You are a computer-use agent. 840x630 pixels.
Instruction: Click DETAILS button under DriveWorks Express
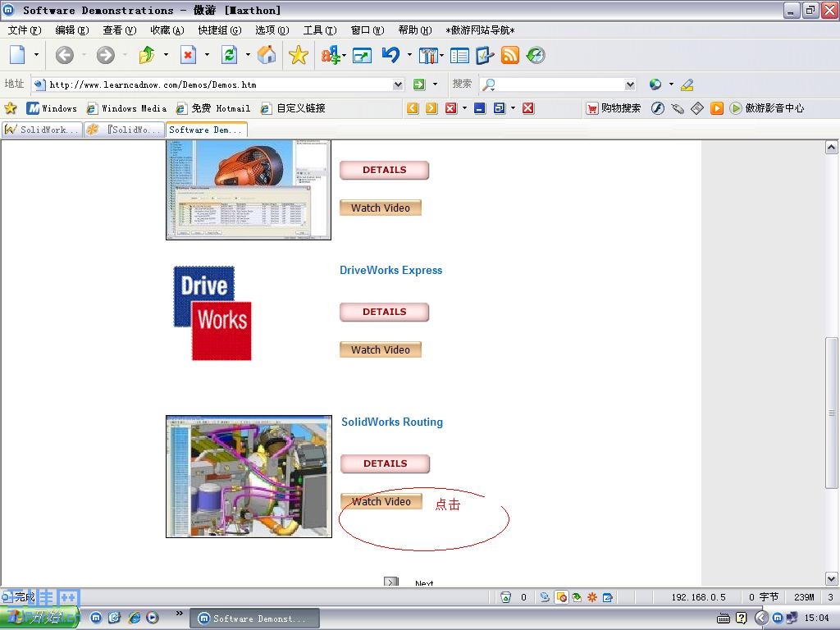pyautogui.click(x=384, y=312)
